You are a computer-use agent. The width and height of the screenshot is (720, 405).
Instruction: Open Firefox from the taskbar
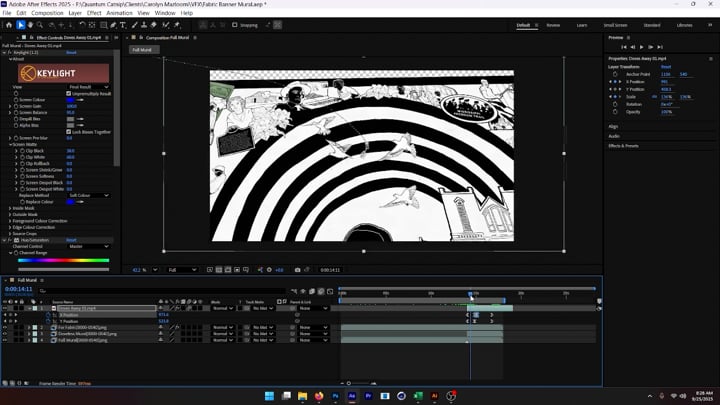319,396
